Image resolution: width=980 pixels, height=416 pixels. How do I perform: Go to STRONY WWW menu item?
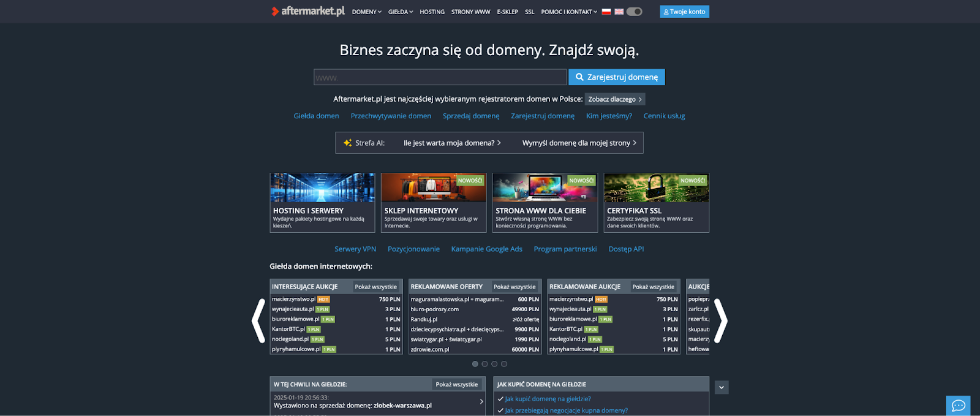[471, 12]
